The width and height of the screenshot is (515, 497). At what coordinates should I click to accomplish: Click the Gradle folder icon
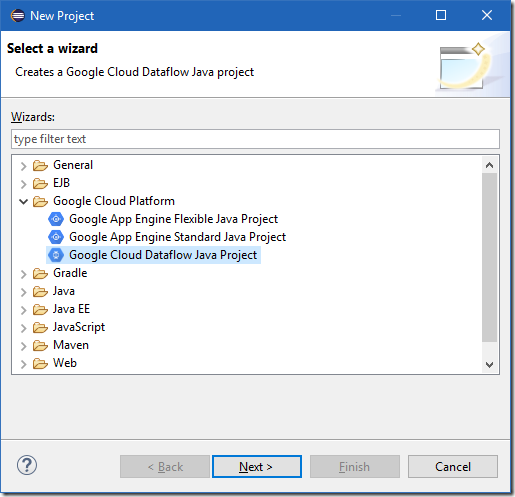40,273
